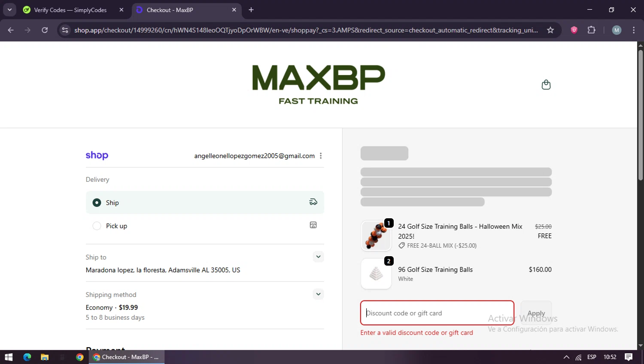The height and width of the screenshot is (364, 644).
Task: Show hidden system tray icons
Action: tap(566, 357)
